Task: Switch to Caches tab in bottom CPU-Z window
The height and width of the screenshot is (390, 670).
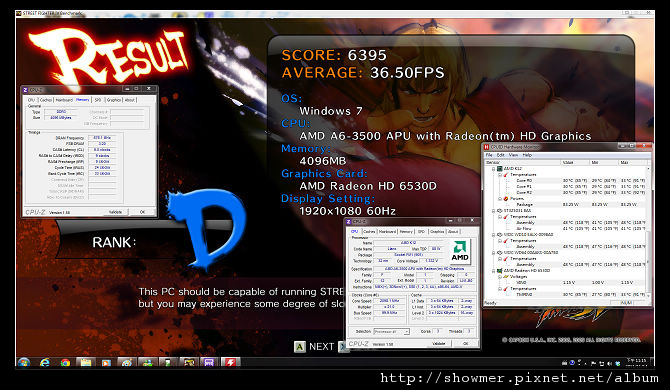Action: (369, 232)
